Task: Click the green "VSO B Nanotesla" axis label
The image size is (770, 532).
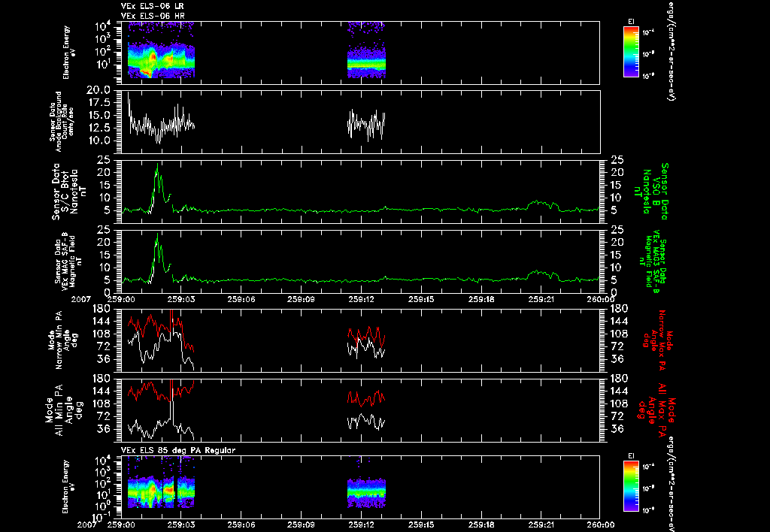Action: pyautogui.click(x=651, y=192)
